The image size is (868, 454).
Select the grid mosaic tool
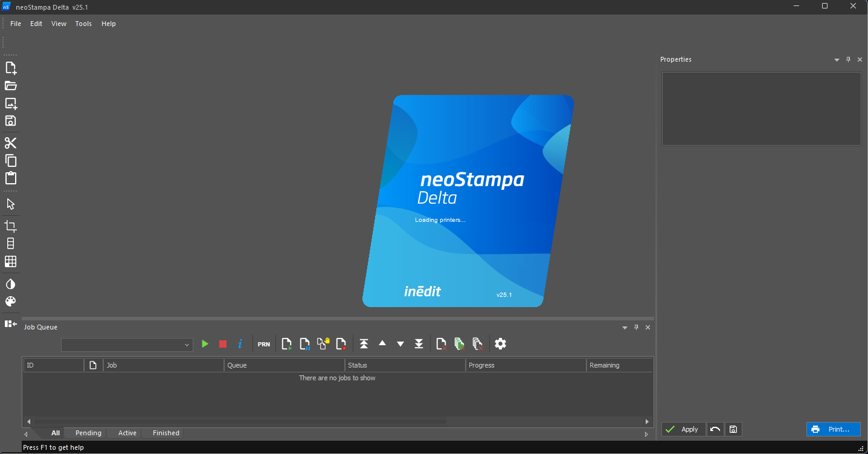pos(10,262)
